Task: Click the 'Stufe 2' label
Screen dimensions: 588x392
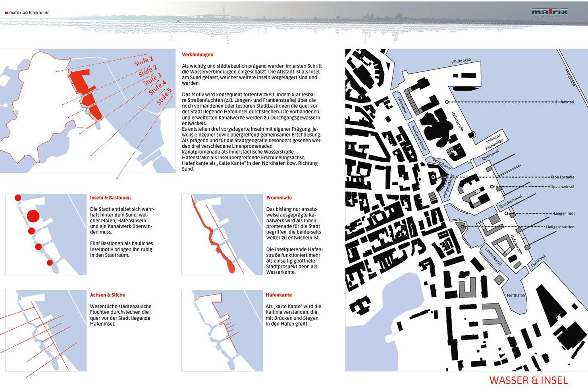Action: [148, 71]
